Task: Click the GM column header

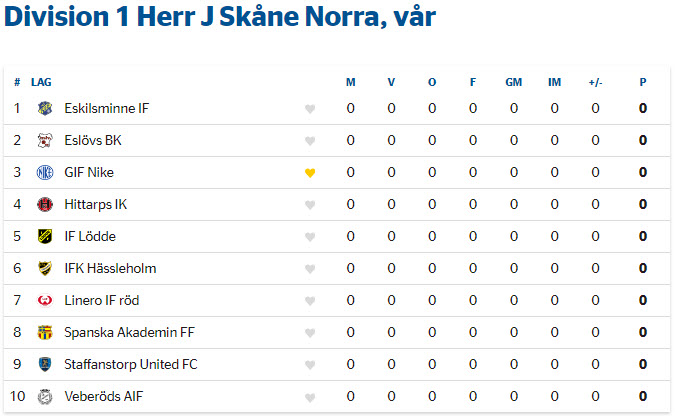Action: [x=514, y=82]
